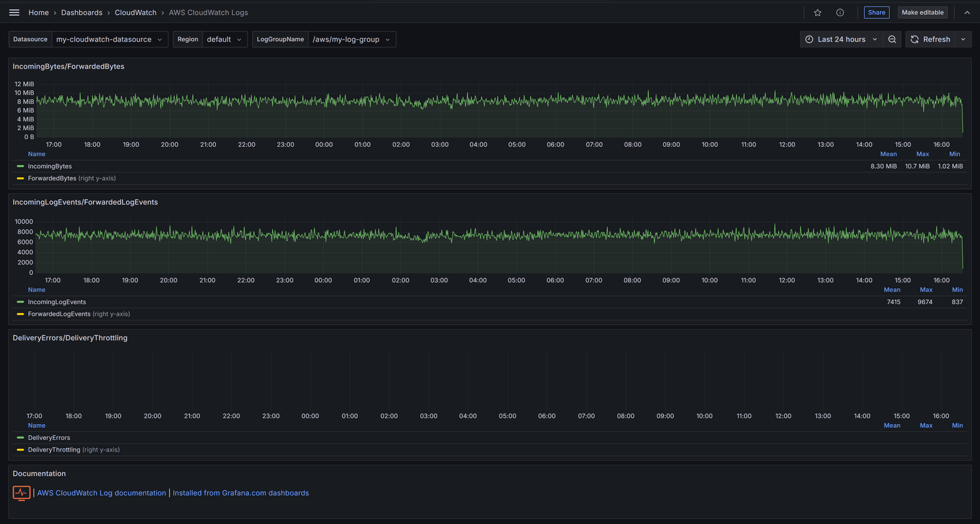The width and height of the screenshot is (980, 524).
Task: Open the Last 24 hours time picker
Action: pos(841,39)
